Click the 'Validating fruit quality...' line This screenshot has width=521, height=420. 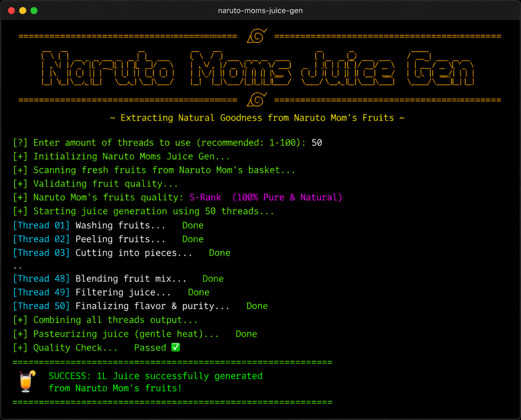[95, 184]
